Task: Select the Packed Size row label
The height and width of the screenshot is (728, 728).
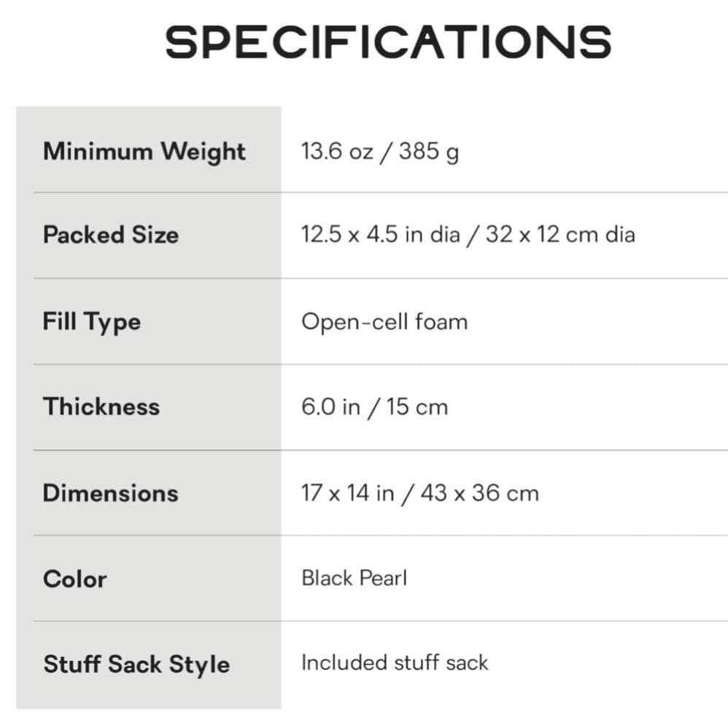Action: (110, 235)
